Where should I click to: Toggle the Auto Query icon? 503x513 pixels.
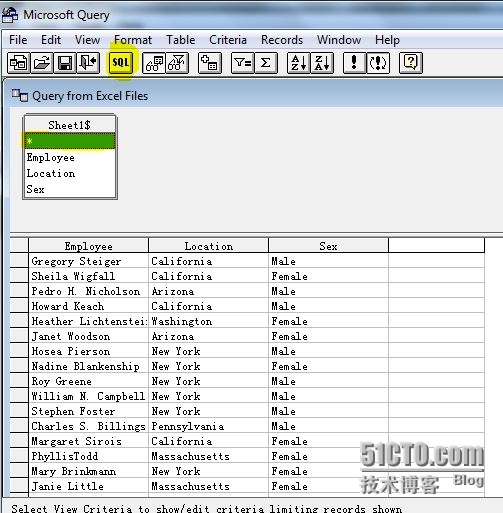coord(378,63)
